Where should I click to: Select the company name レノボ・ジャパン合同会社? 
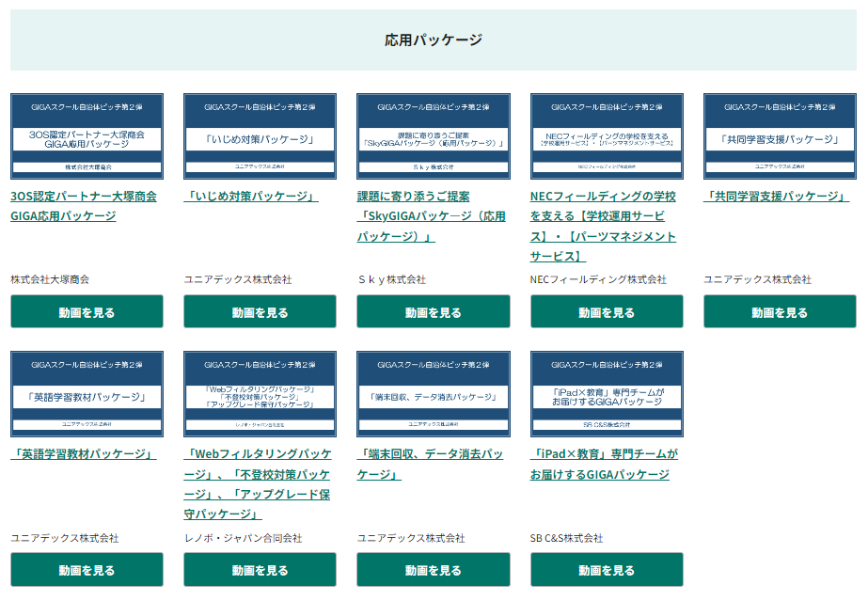(x=243, y=538)
